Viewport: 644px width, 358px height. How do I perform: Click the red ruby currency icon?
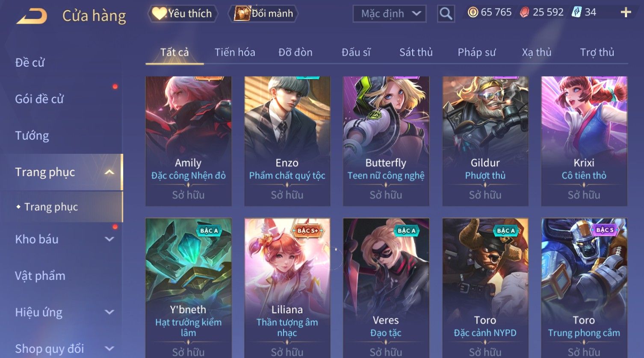coord(524,12)
